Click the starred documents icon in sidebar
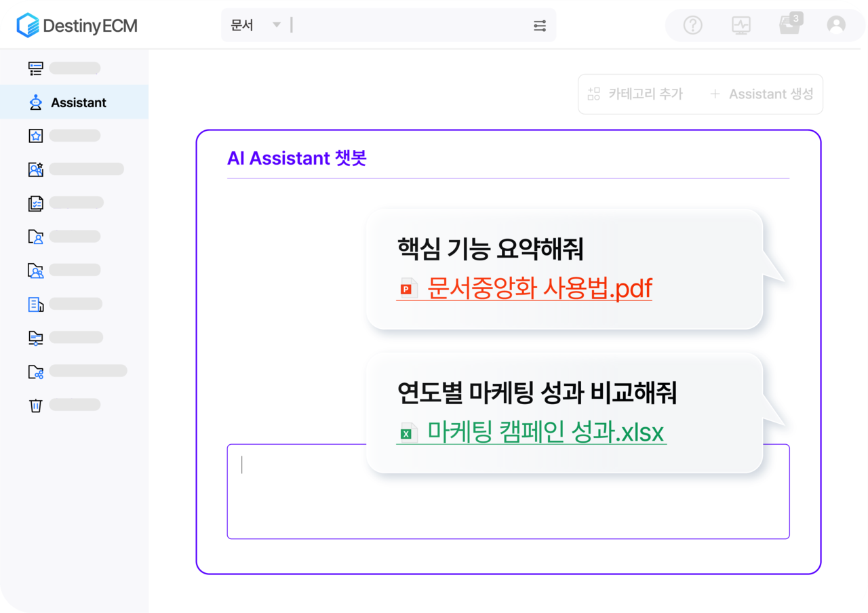The image size is (868, 613). 35,135
